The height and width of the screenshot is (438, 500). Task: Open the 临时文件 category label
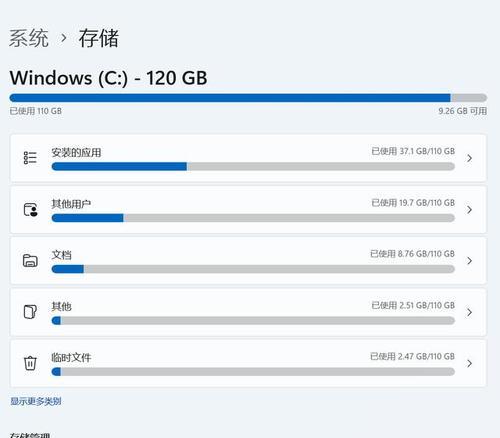(x=71, y=358)
